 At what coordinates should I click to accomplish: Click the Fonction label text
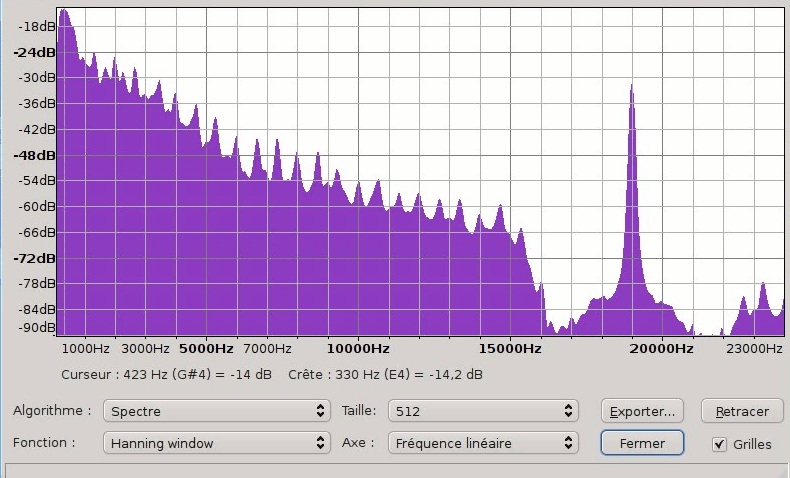coord(44,443)
